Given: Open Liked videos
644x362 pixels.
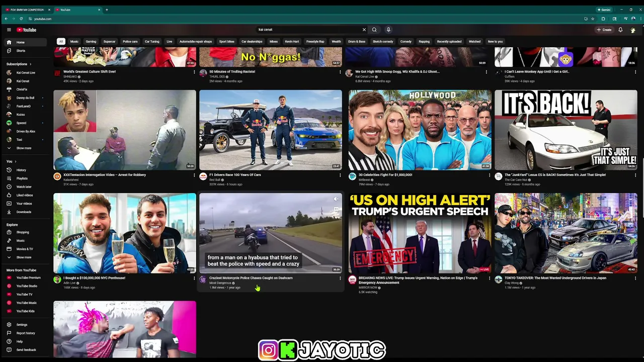Looking at the screenshot, I should click(24, 195).
